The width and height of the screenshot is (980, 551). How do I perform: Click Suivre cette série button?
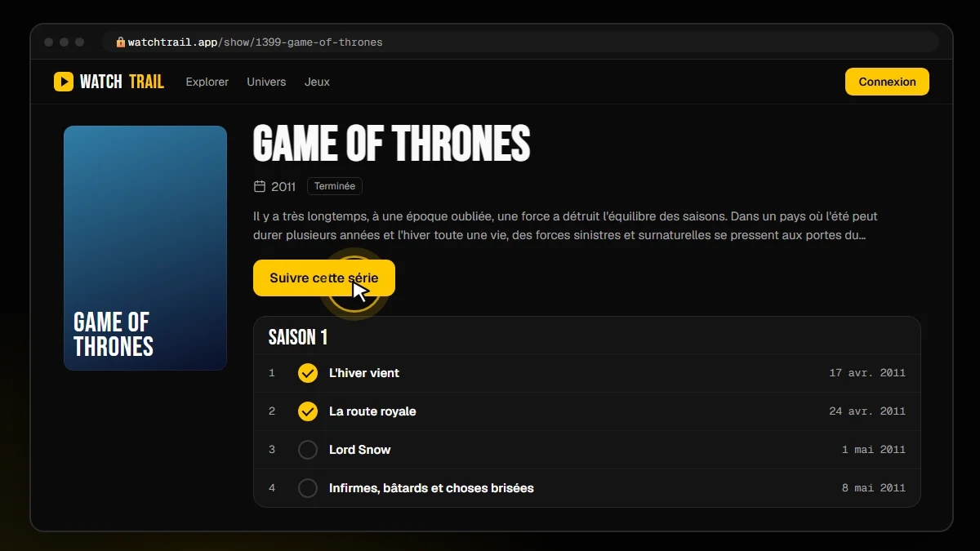point(324,278)
